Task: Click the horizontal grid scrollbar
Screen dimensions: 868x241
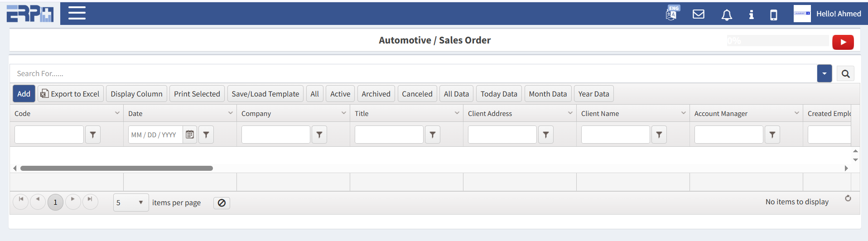Action: (x=116, y=168)
